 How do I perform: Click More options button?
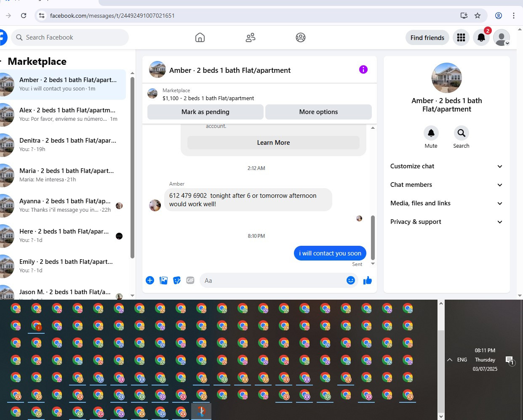pos(318,112)
